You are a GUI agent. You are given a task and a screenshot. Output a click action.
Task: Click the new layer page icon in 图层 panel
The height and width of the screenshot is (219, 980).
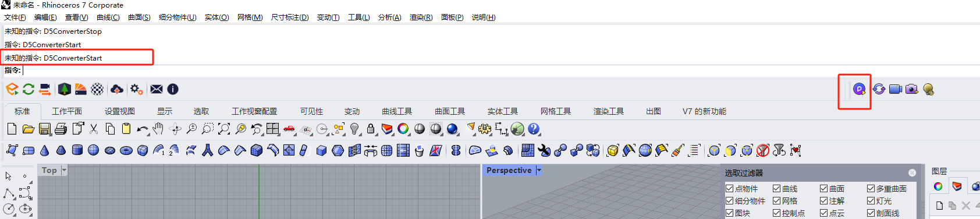pyautogui.click(x=939, y=206)
